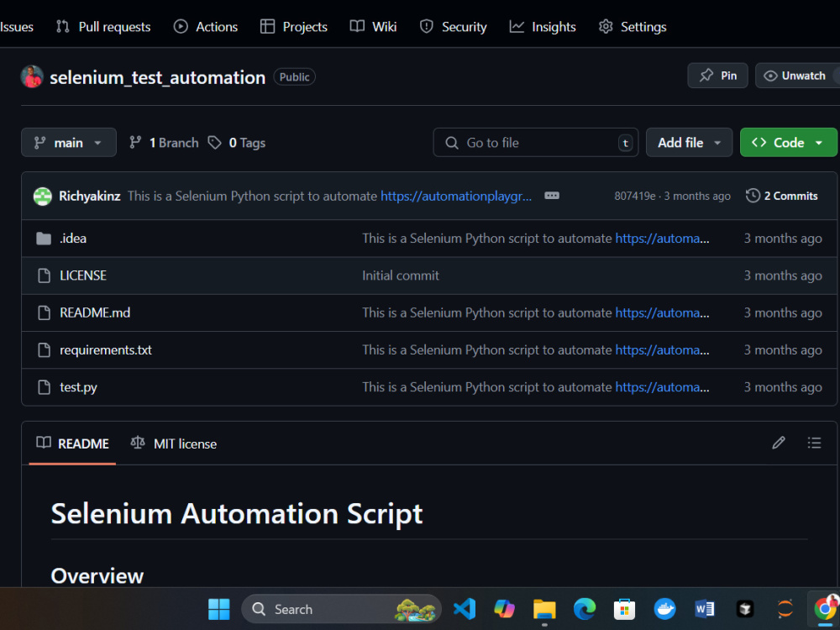Click the requirements.txt file icon

click(x=44, y=349)
